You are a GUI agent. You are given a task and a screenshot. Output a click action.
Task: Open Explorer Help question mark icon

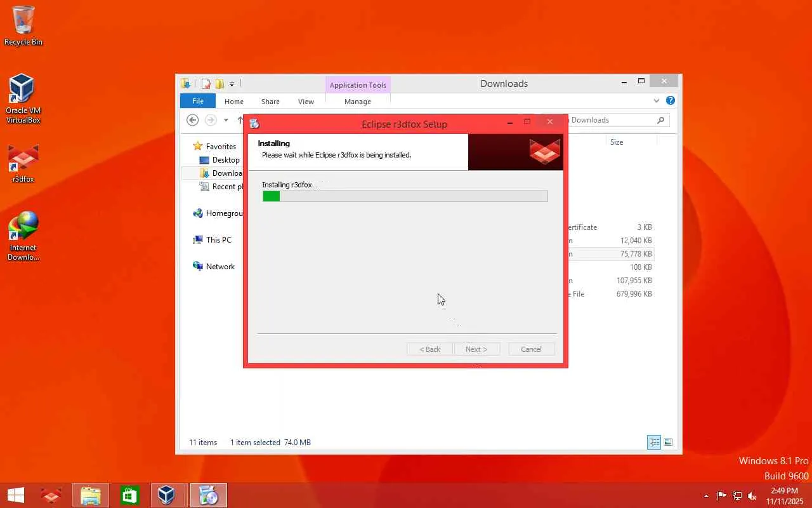[671, 100]
